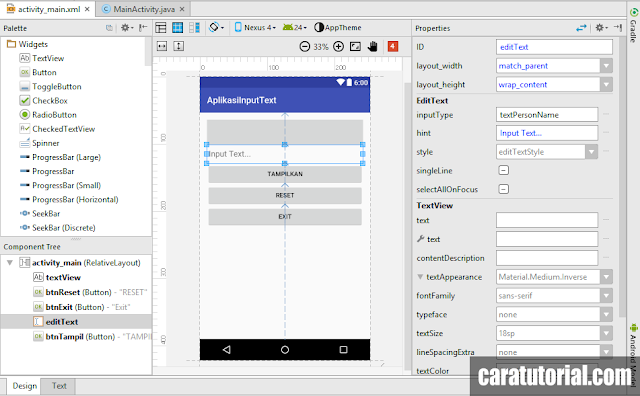The image size is (640, 396).
Task: Pick SeekBar (Discrete) from the Palette
Action: point(57,228)
